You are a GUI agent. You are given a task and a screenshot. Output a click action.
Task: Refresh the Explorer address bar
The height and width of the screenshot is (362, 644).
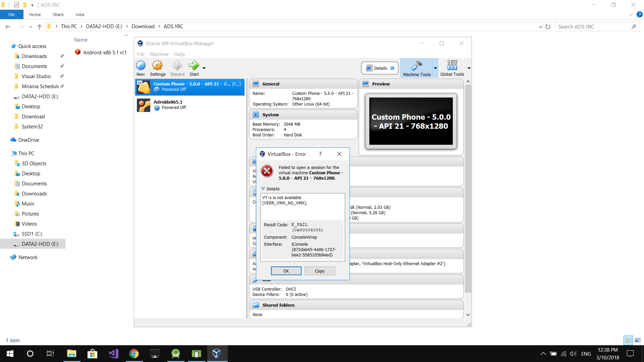pyautogui.click(x=548, y=26)
